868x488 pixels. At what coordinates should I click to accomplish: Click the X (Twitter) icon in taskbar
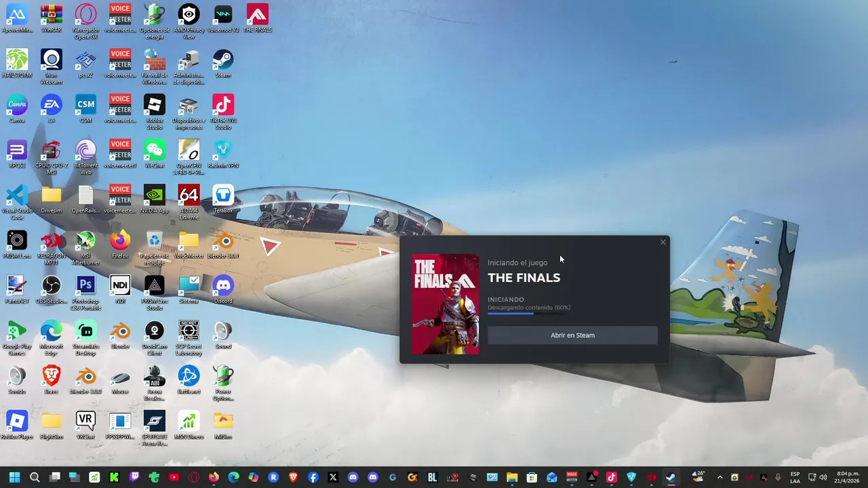pos(333,477)
